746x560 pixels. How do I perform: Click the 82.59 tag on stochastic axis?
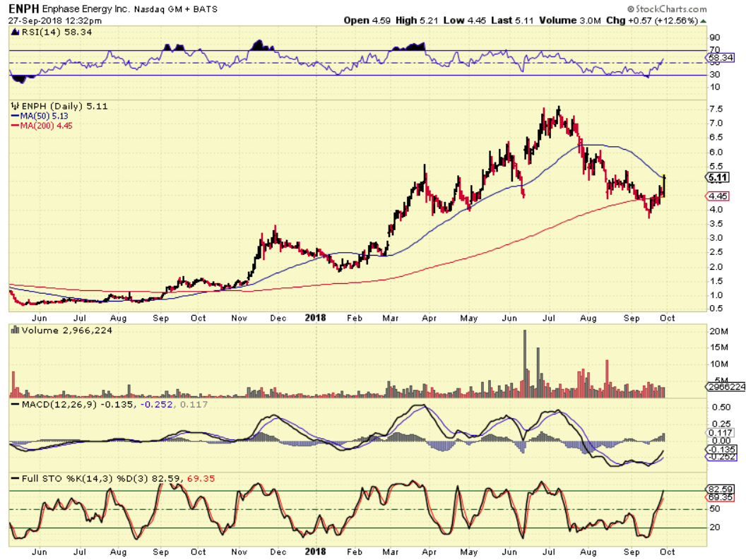point(721,489)
